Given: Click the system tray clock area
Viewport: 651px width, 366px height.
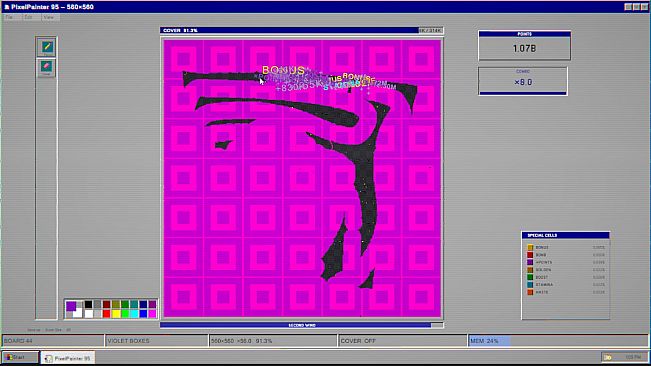Looking at the screenshot, I should pos(624,357).
